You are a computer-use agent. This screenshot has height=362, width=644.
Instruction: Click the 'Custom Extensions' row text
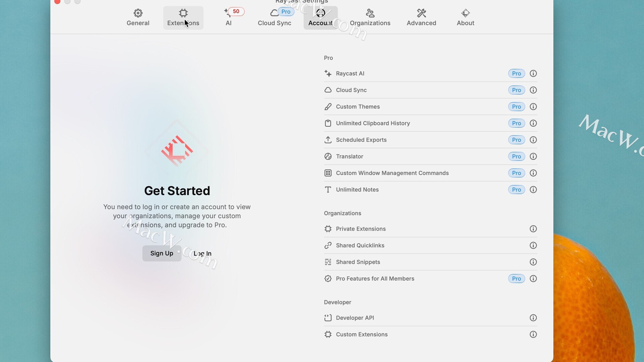(362, 335)
